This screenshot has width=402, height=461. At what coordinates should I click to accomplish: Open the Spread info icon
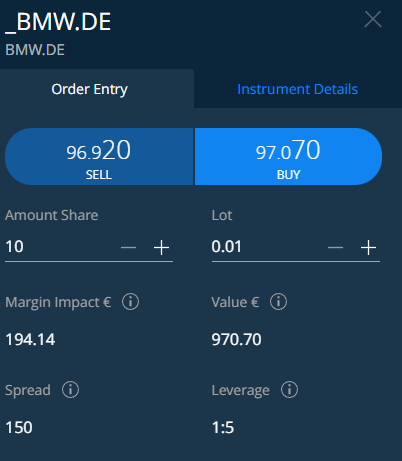click(x=70, y=390)
